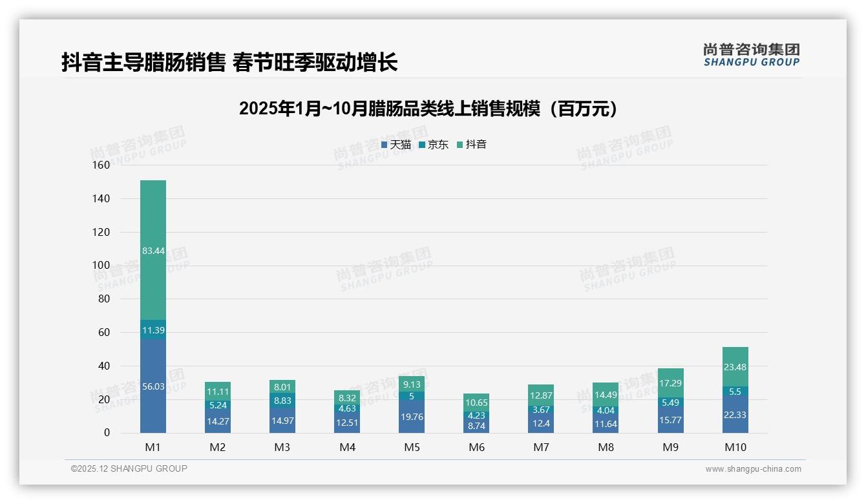
Task: Select the blue 天猫 legend marker
Action: click(385, 145)
